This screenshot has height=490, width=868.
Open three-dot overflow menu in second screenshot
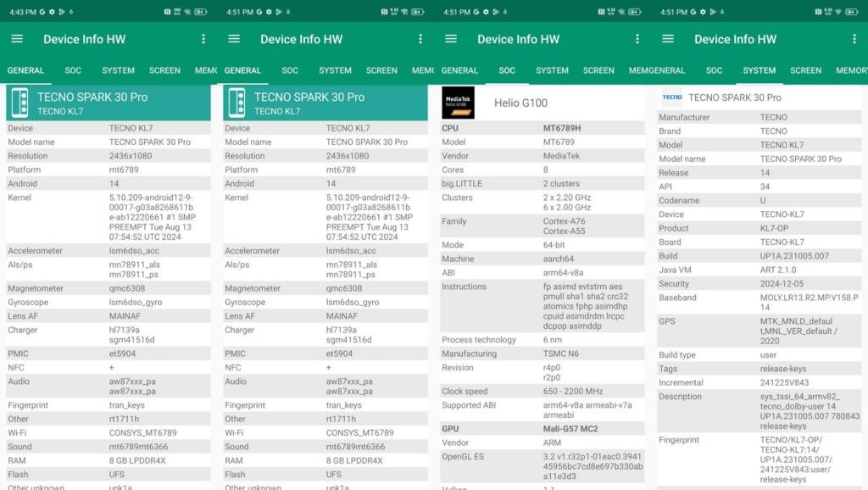click(x=420, y=39)
